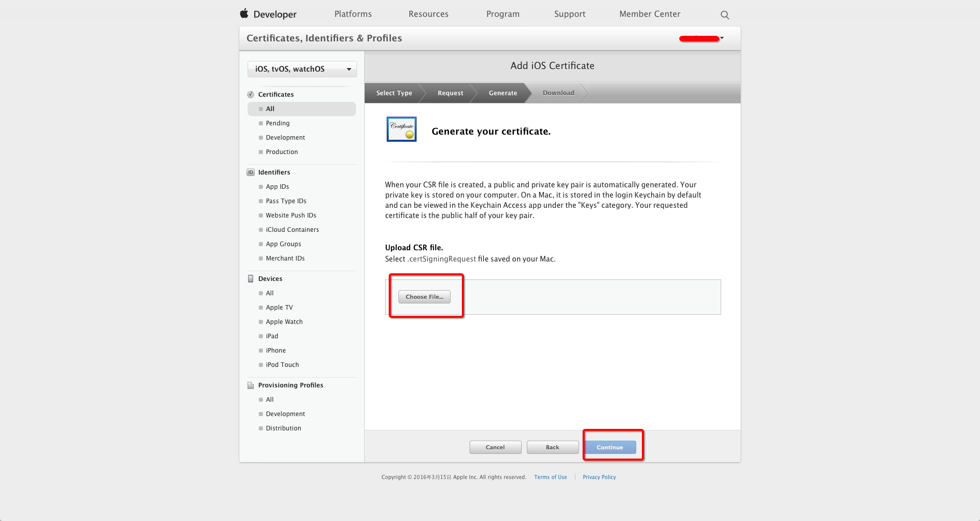980x521 pixels.
Task: Open App IDs in sidebar
Action: [277, 187]
